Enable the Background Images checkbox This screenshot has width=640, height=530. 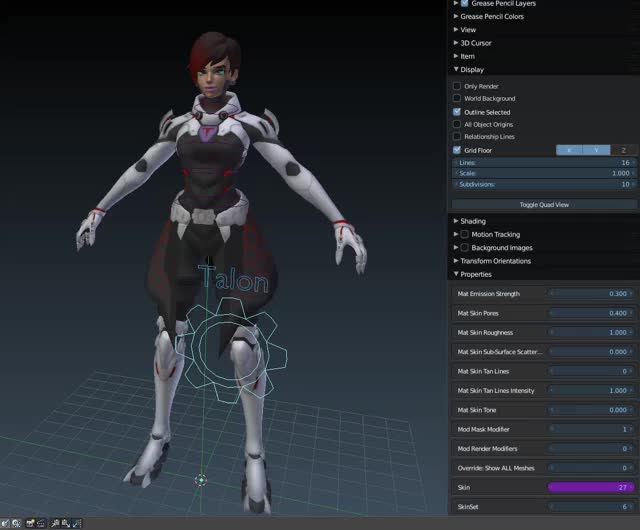[x=464, y=247]
